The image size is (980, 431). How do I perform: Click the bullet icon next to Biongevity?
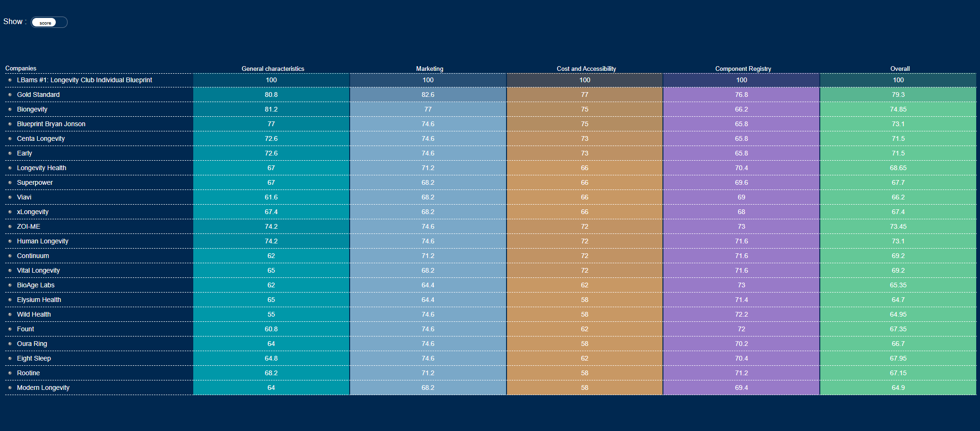click(x=10, y=109)
